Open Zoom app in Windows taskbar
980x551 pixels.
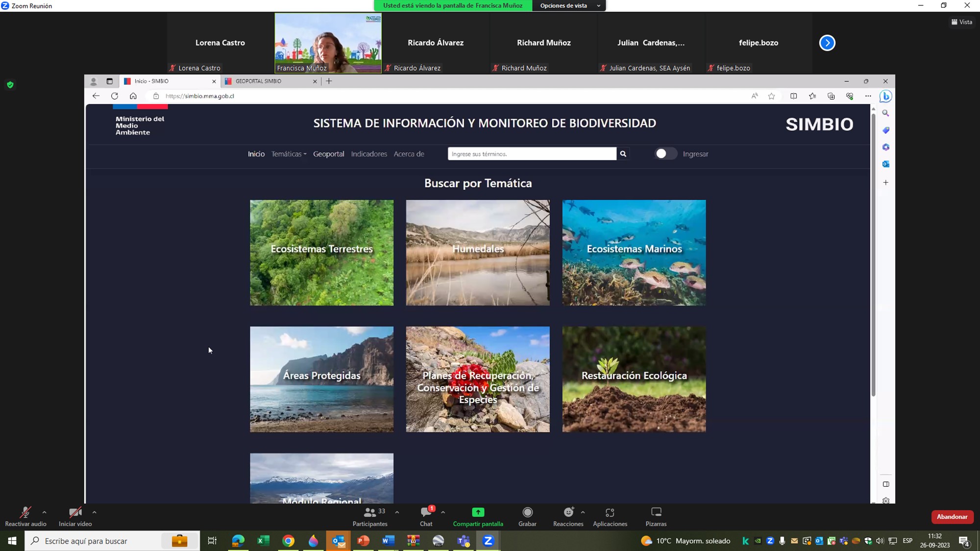(488, 541)
